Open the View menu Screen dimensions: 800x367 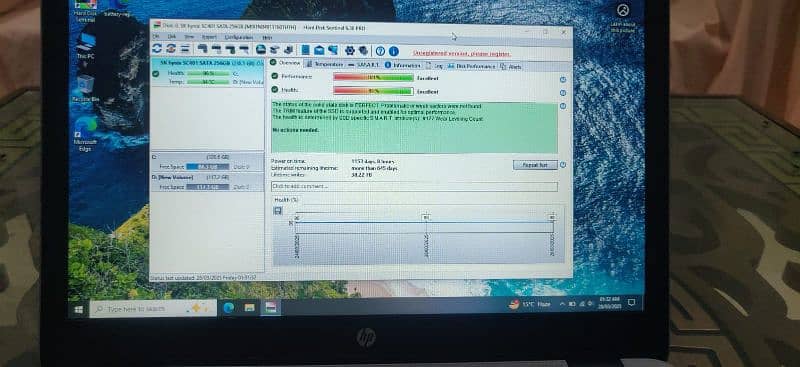coord(189,37)
